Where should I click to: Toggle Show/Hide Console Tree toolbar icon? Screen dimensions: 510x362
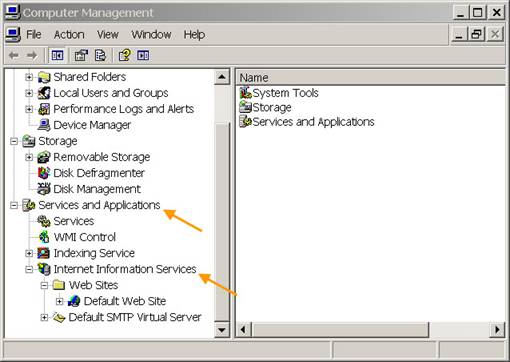pos(57,55)
